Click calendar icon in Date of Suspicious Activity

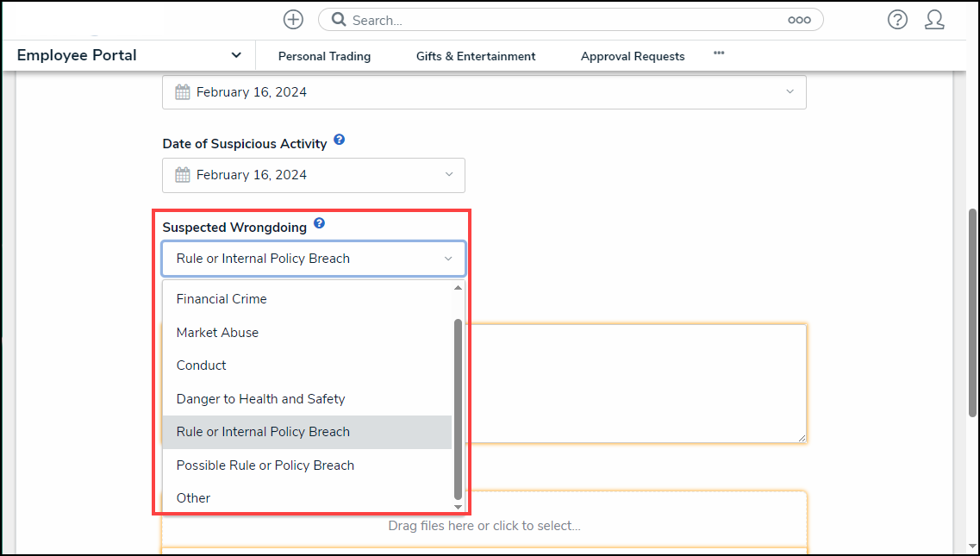point(183,175)
